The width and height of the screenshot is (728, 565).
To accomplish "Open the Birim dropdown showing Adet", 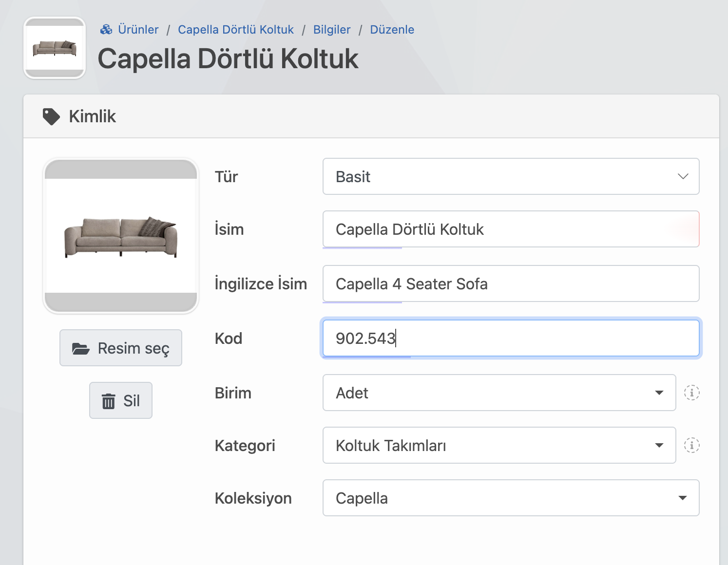I will click(499, 393).
